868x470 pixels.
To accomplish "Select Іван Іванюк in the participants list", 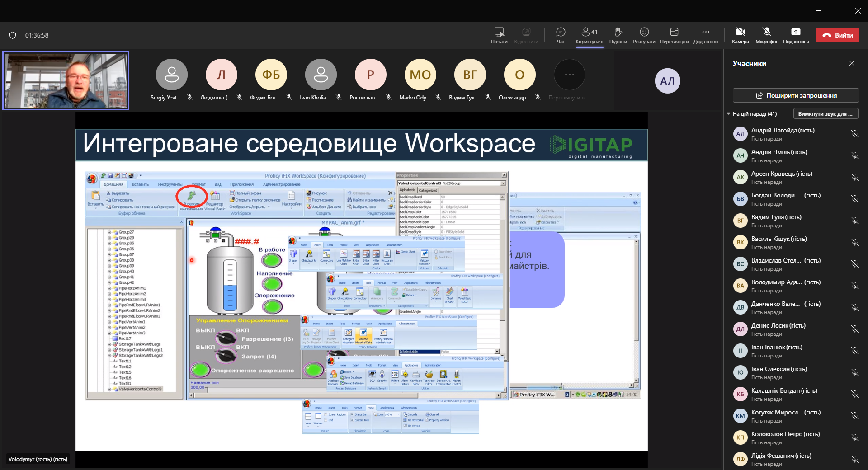I will click(795, 351).
